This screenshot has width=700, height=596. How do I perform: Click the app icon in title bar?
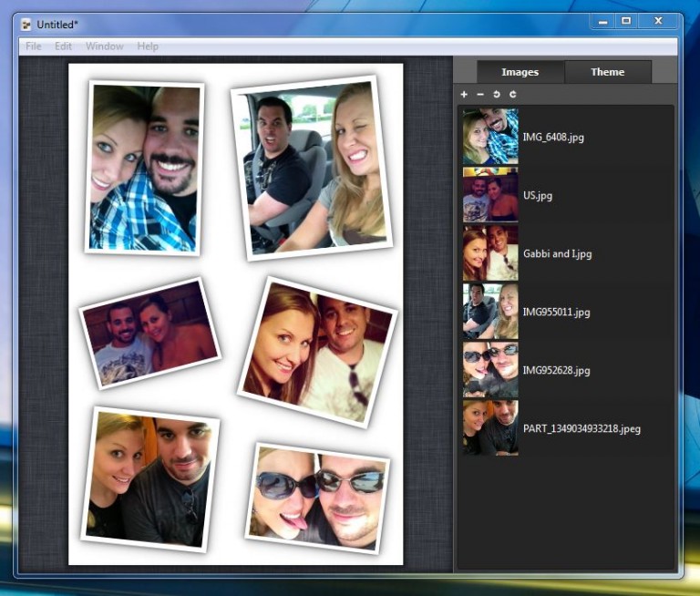tap(26, 25)
